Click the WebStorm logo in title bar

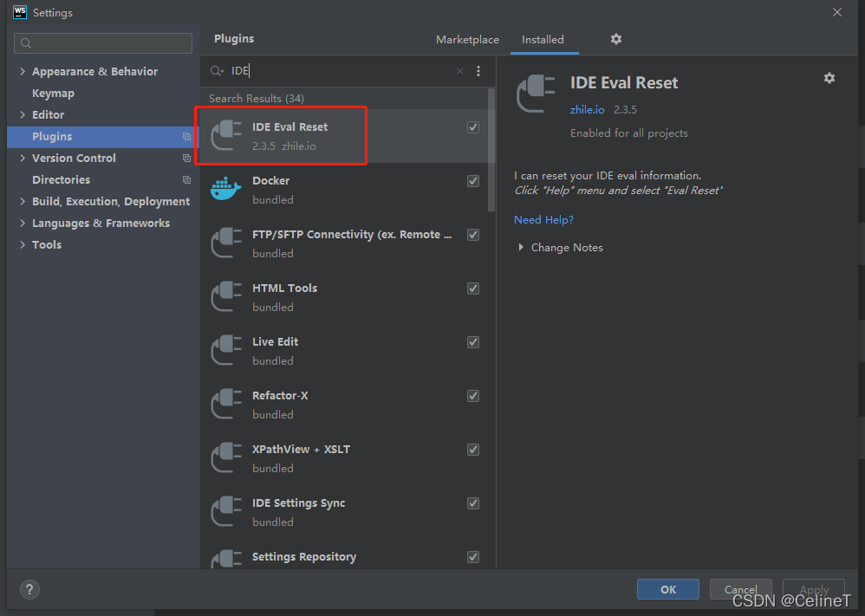[x=20, y=12]
